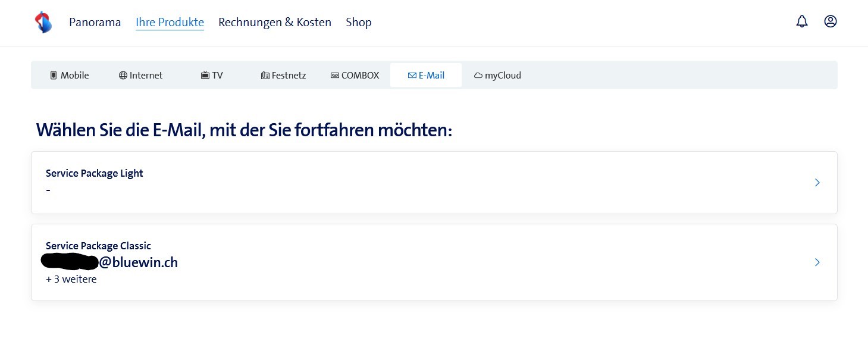This screenshot has width=868, height=357.
Task: Click the Swisscom logo
Action: tap(43, 22)
